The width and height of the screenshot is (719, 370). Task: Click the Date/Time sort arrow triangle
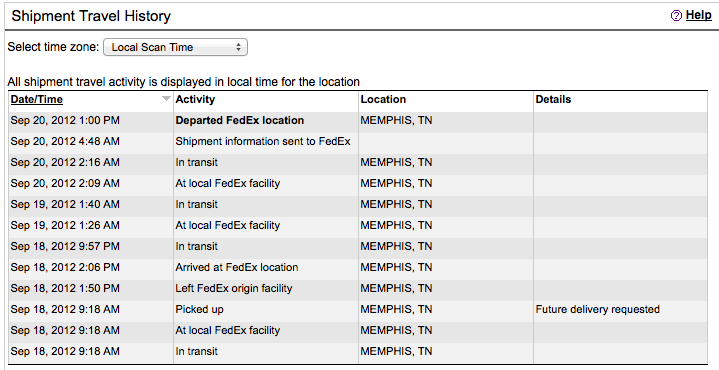pyautogui.click(x=167, y=98)
